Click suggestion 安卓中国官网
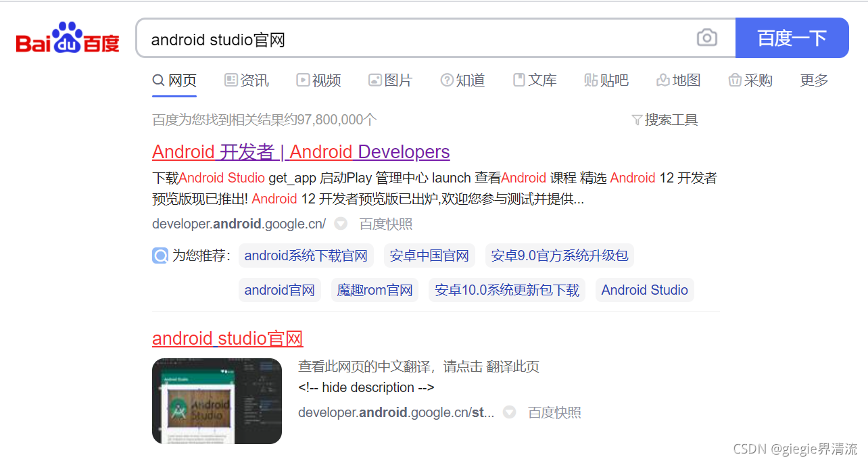Screen dimensions: 868x463 [x=429, y=255]
